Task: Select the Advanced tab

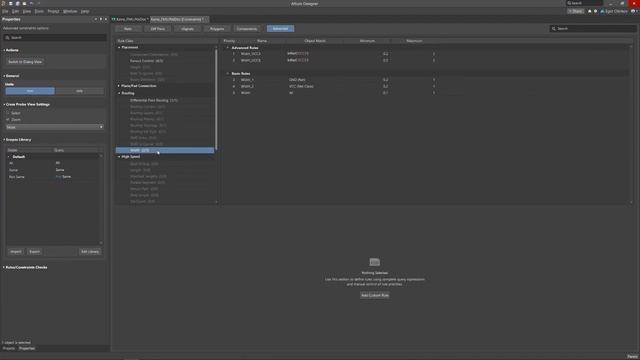Action: [x=280, y=29]
